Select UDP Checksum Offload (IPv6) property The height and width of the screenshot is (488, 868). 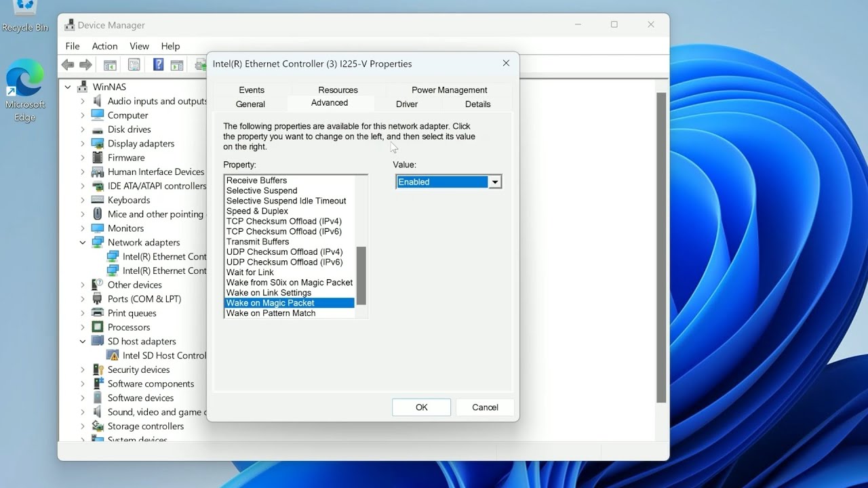(285, 262)
